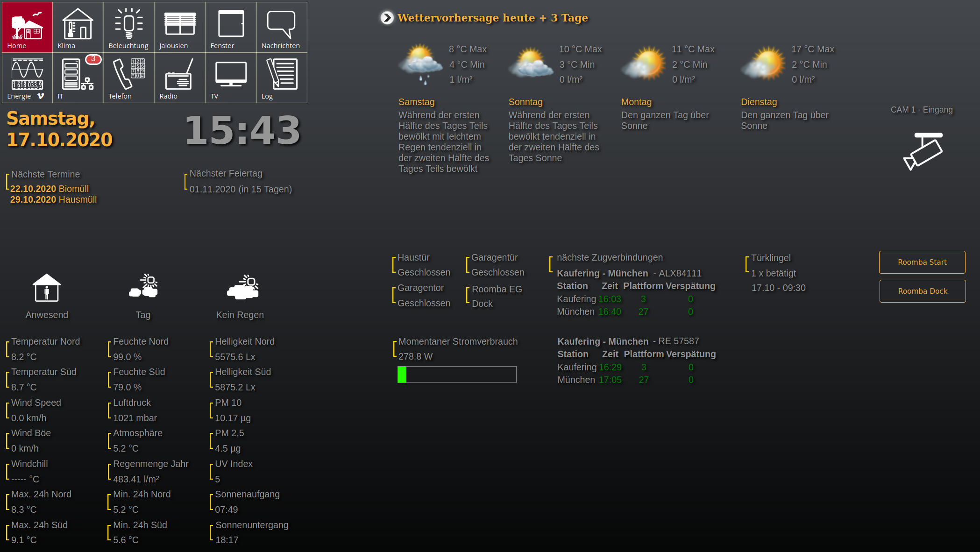Expand the Wettervorhersage arrow chevron

click(x=387, y=18)
